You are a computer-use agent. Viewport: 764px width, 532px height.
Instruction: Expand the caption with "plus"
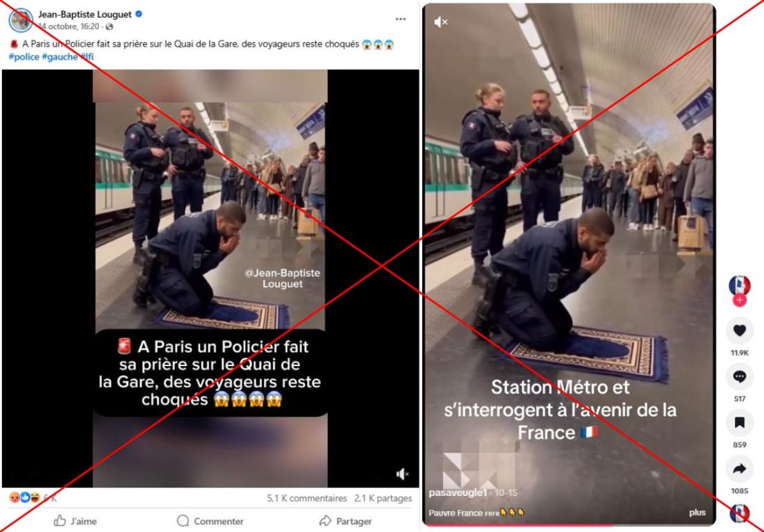tap(697, 513)
